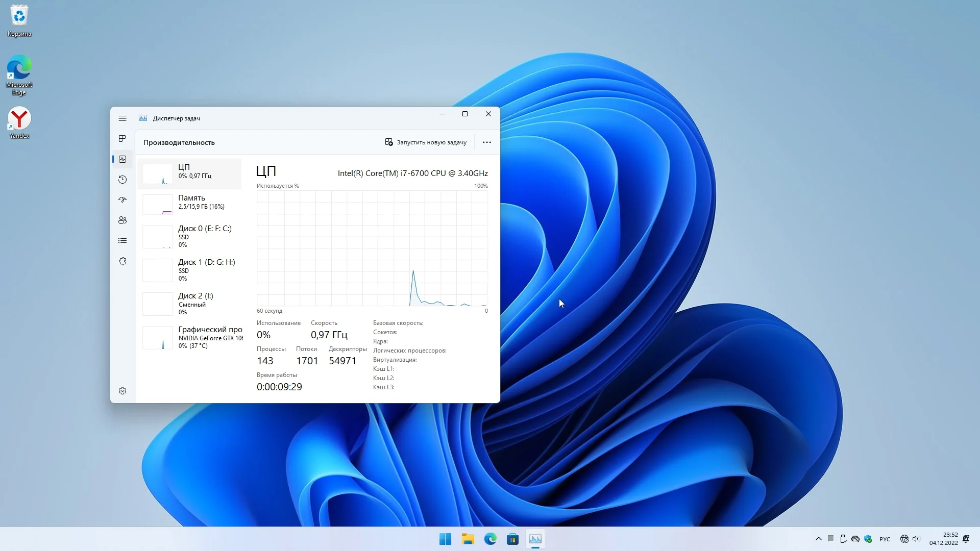Select the Память performance item
The height and width of the screenshot is (551, 980).
[x=190, y=204]
